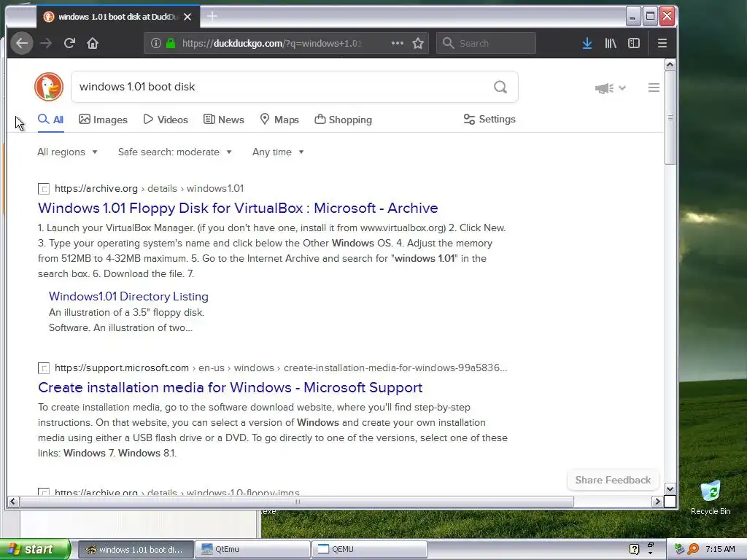Click vertical scrollbar up arrow

670,65
